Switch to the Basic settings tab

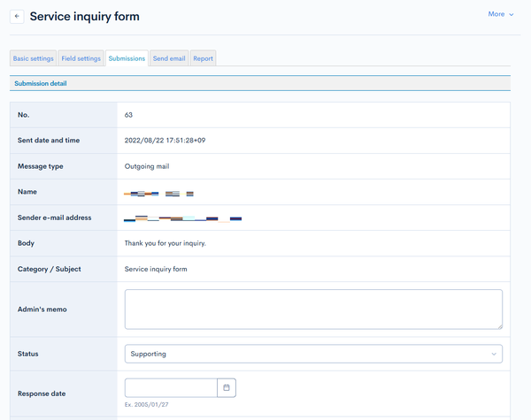[34, 58]
